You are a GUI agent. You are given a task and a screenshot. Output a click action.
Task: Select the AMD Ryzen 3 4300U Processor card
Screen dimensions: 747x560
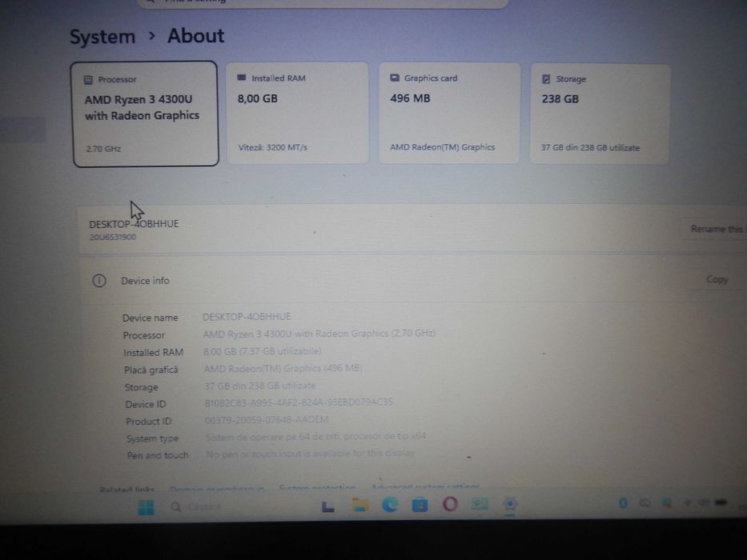coord(145,114)
